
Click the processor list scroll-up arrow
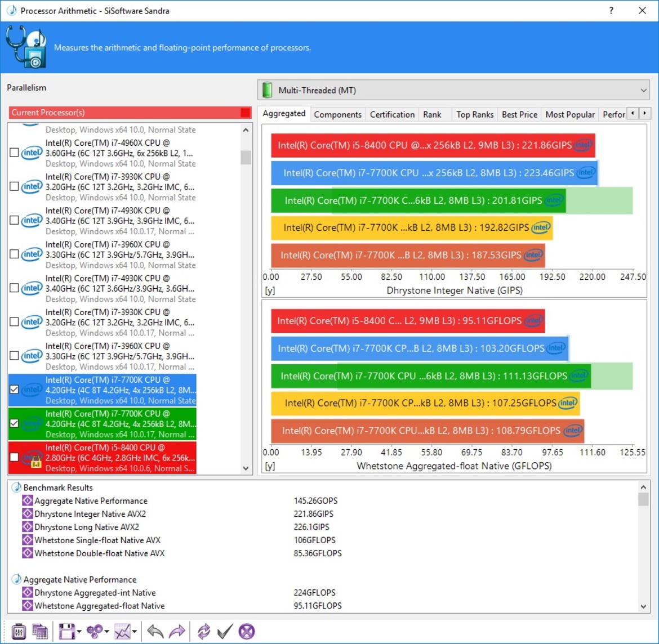click(x=246, y=130)
